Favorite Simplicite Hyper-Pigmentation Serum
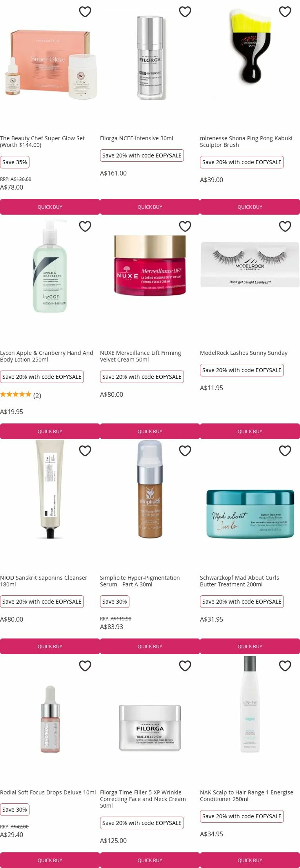 [x=185, y=451]
